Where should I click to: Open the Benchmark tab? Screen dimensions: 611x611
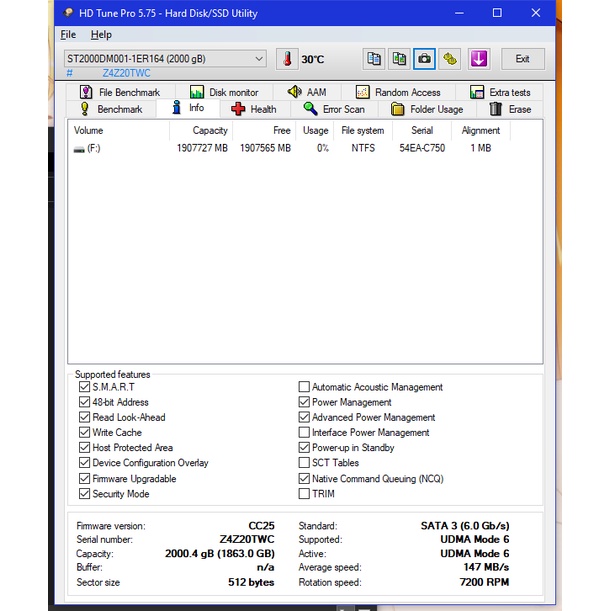(x=111, y=109)
